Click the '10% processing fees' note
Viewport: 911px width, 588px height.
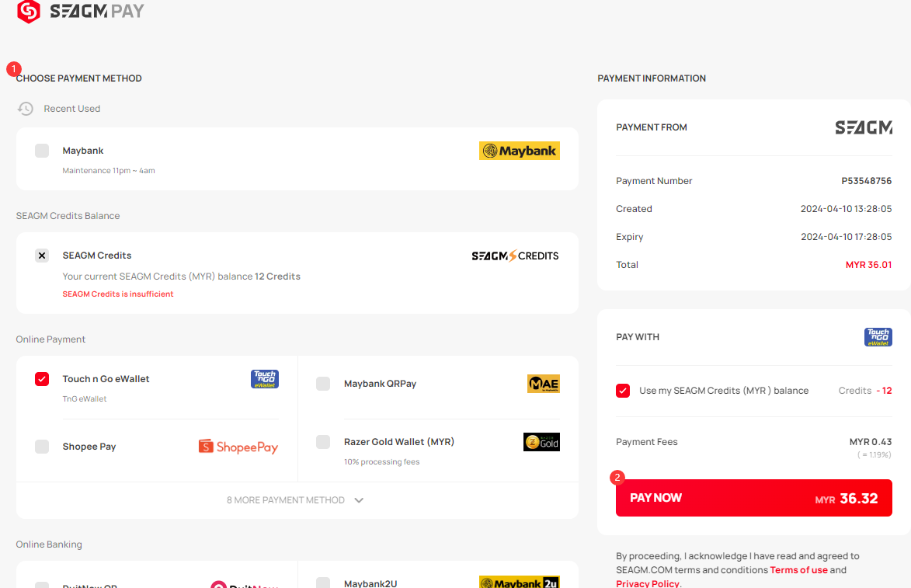click(x=381, y=462)
